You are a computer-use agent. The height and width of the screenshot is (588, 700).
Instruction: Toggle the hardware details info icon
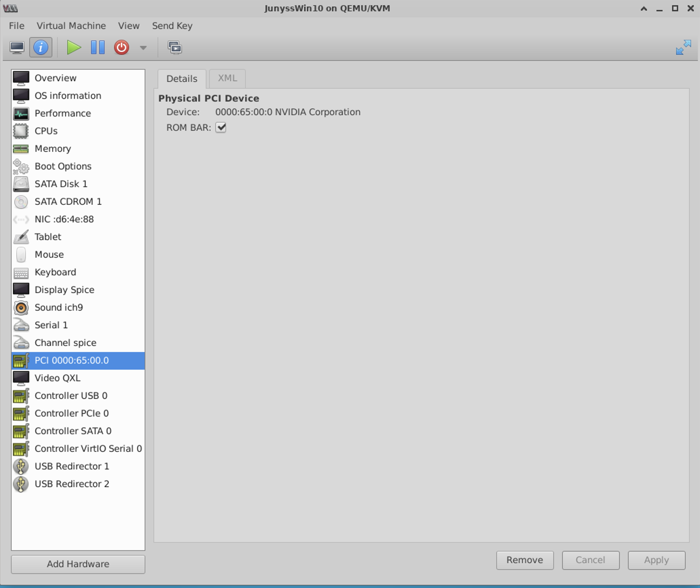41,48
